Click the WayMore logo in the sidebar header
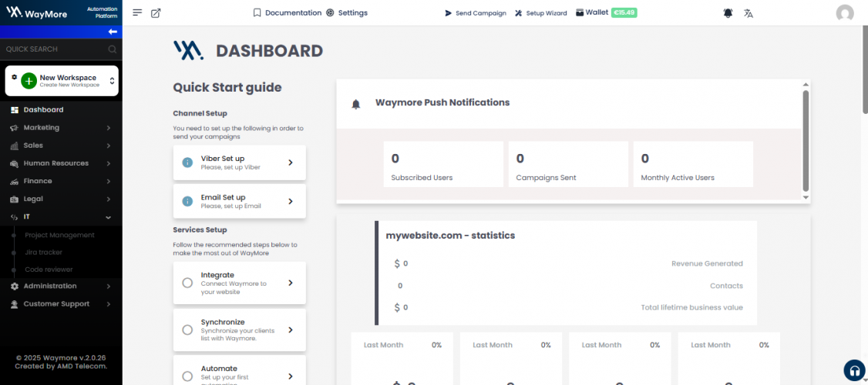Screen dimensions: 868x385 pyautogui.click(x=36, y=13)
